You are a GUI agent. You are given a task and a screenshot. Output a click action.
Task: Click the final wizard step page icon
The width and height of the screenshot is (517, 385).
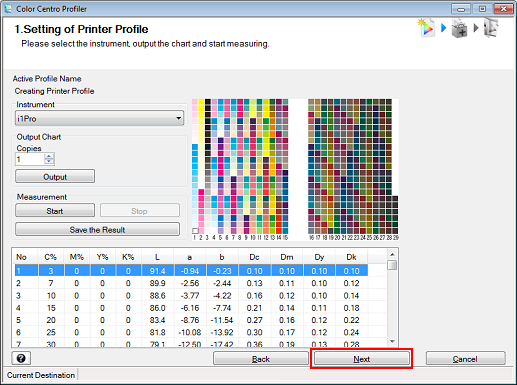click(490, 28)
